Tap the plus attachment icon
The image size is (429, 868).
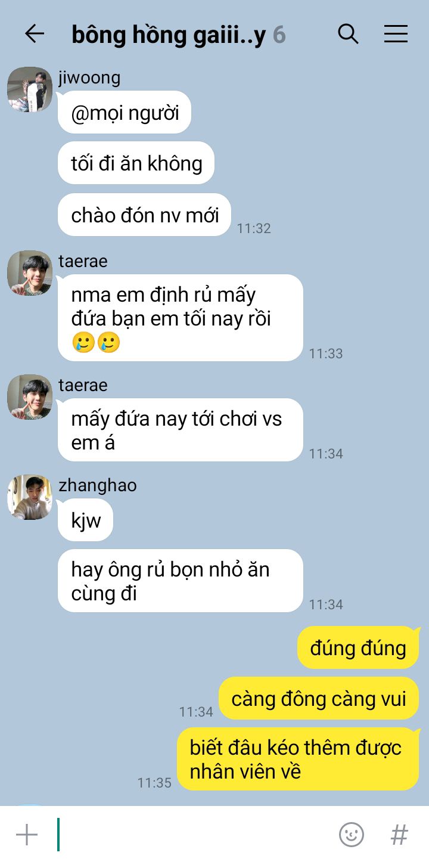tap(27, 835)
